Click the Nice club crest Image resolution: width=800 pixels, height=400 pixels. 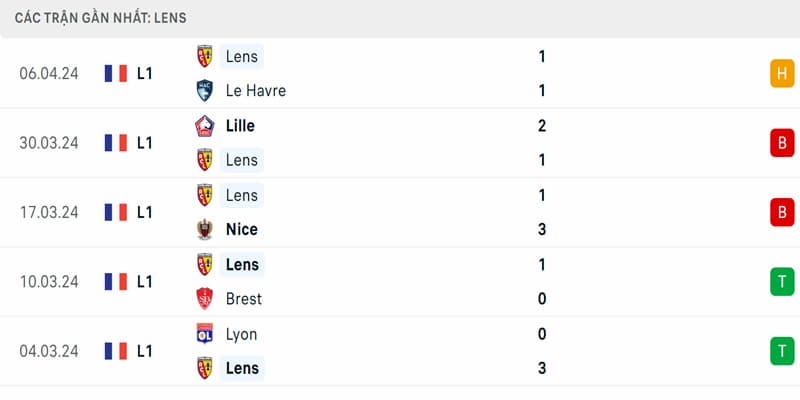205,230
